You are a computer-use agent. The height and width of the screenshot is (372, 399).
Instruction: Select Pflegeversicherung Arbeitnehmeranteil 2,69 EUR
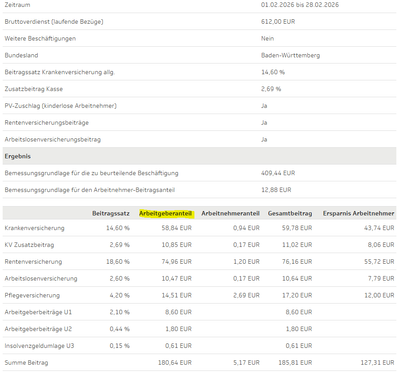point(246,296)
